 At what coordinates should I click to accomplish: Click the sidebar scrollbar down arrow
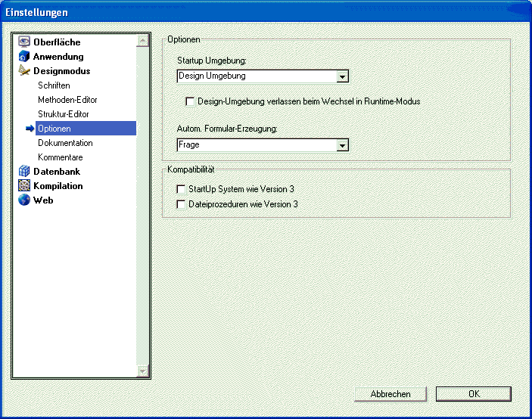(x=142, y=371)
